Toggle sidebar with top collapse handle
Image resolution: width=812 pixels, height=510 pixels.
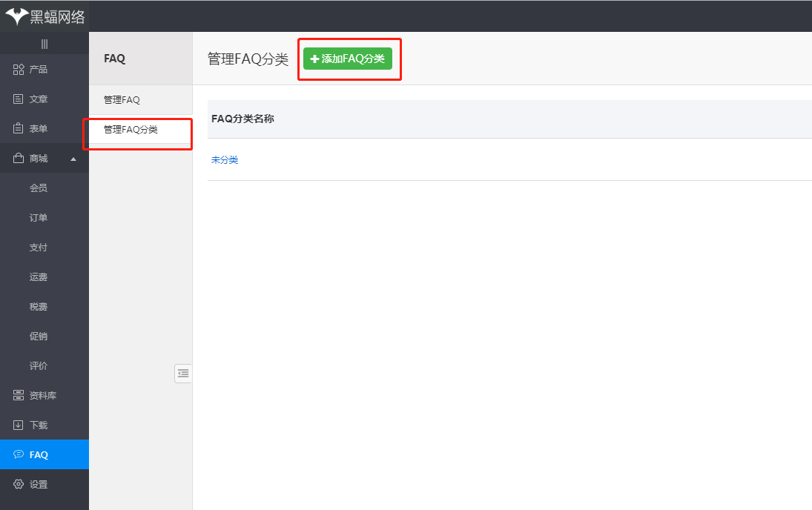44,44
